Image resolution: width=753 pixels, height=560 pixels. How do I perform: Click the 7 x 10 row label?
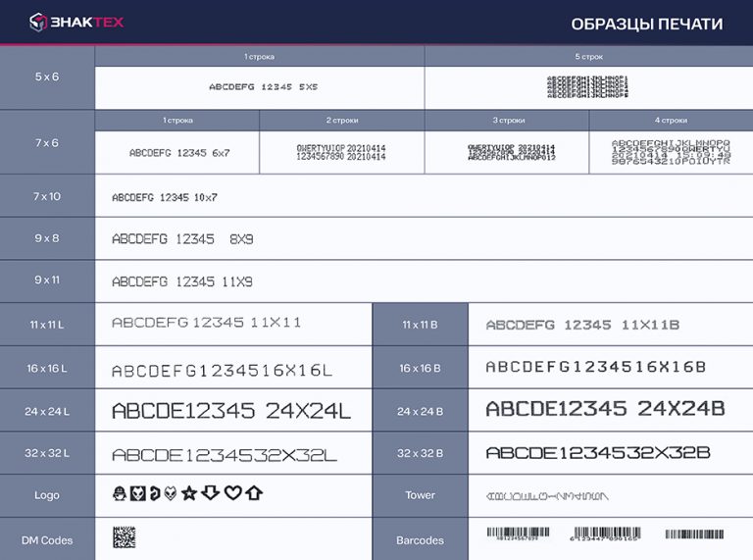[x=47, y=196]
